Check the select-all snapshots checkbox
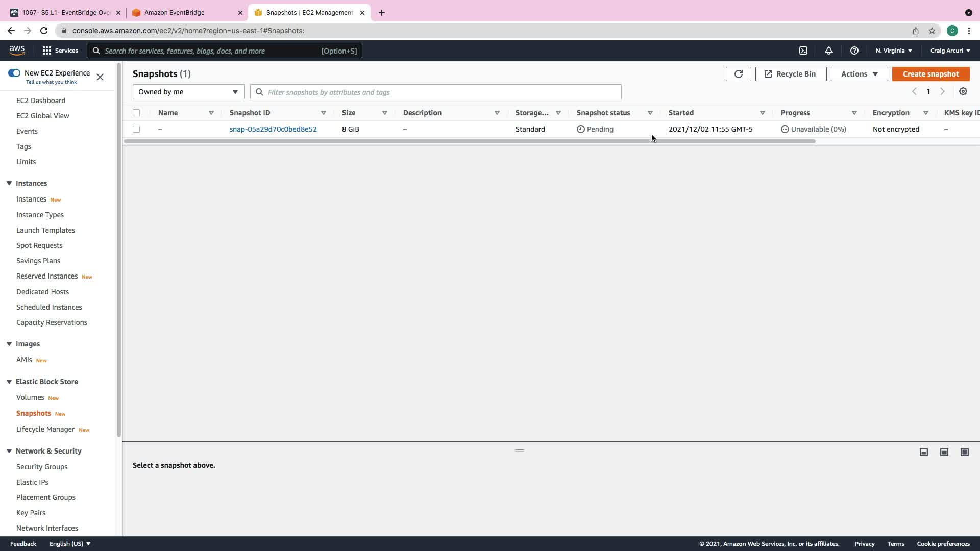 click(136, 113)
